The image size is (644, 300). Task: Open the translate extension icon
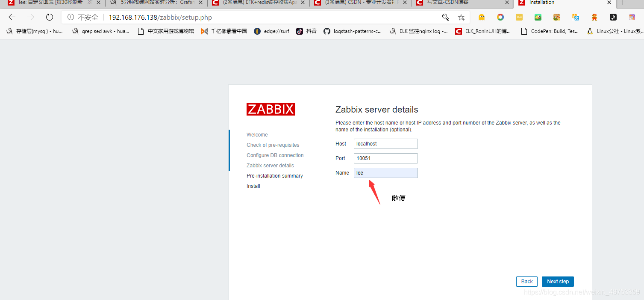click(576, 17)
